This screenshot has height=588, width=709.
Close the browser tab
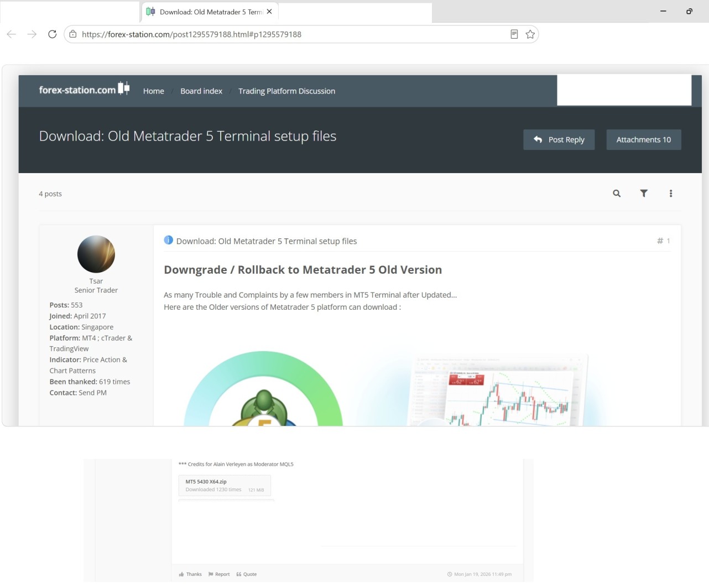(269, 12)
